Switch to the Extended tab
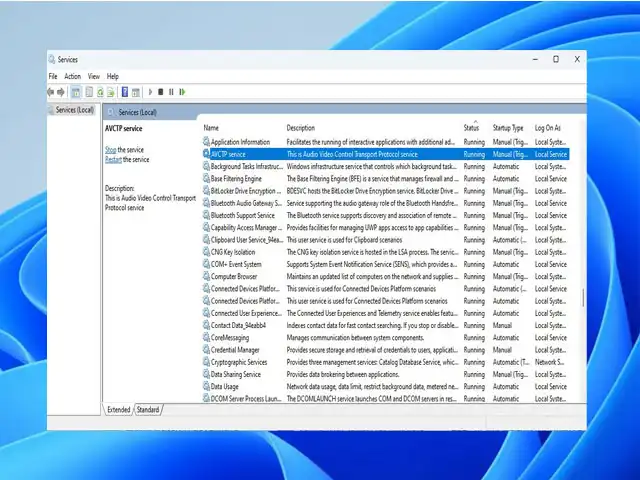 (118, 409)
